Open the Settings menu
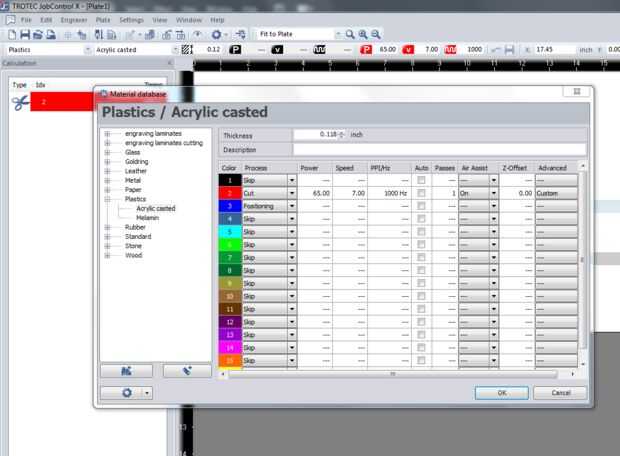Screen dimensions: 620x456 click(x=131, y=20)
